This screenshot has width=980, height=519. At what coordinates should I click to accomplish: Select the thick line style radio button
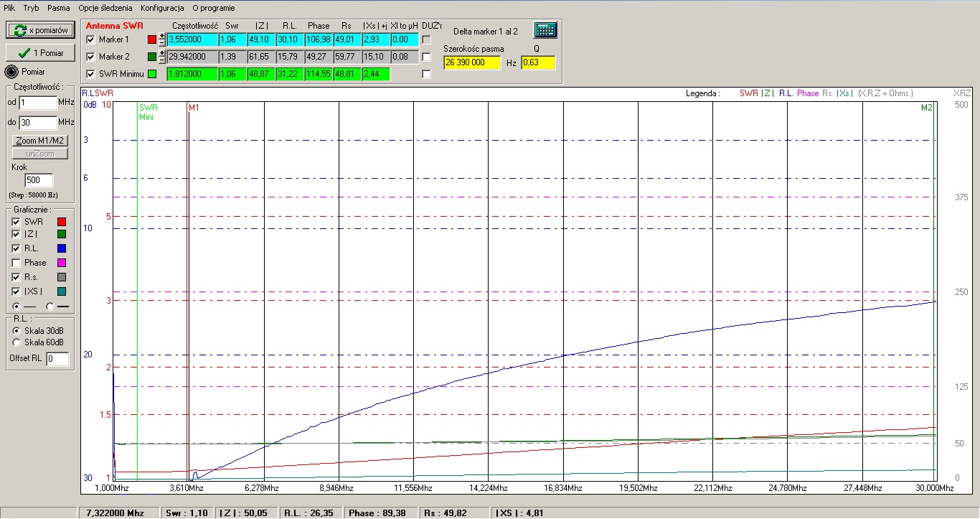click(50, 306)
